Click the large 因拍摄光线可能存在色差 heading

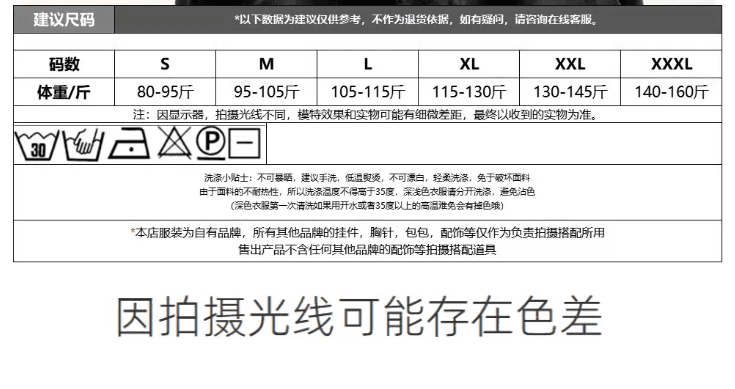coord(359,316)
